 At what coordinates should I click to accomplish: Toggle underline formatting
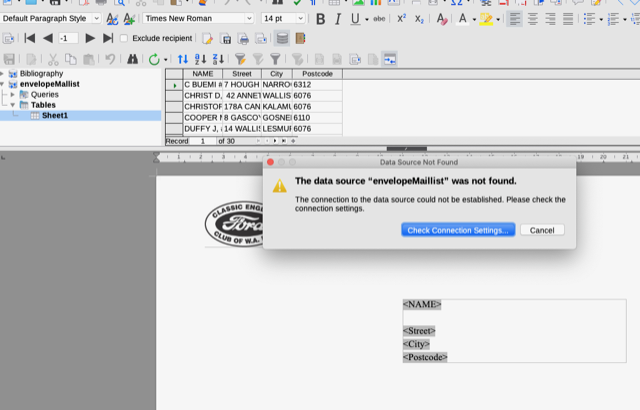355,19
